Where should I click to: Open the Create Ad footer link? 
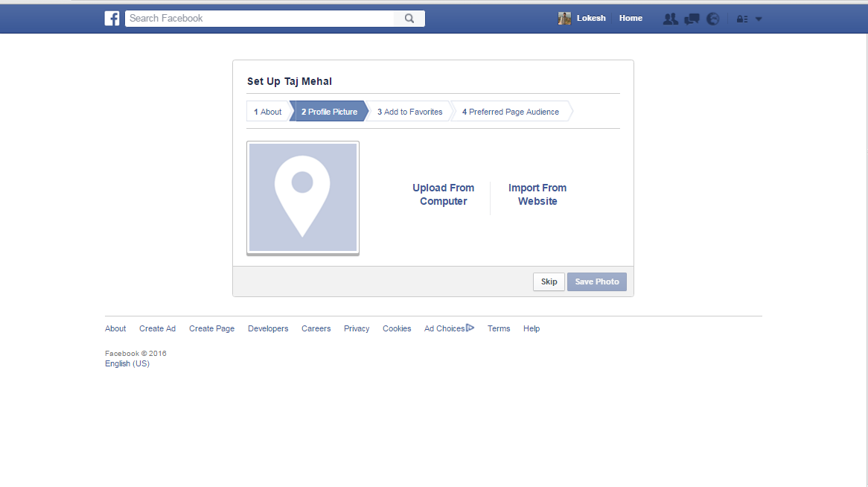(x=157, y=328)
